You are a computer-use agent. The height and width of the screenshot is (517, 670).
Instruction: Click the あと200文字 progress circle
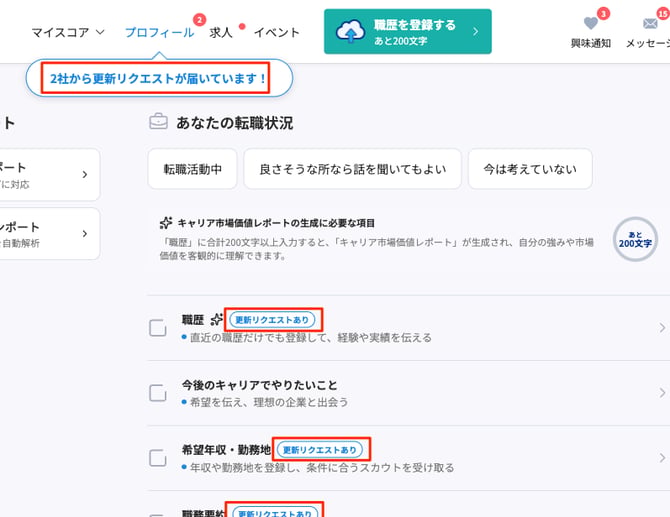click(635, 239)
